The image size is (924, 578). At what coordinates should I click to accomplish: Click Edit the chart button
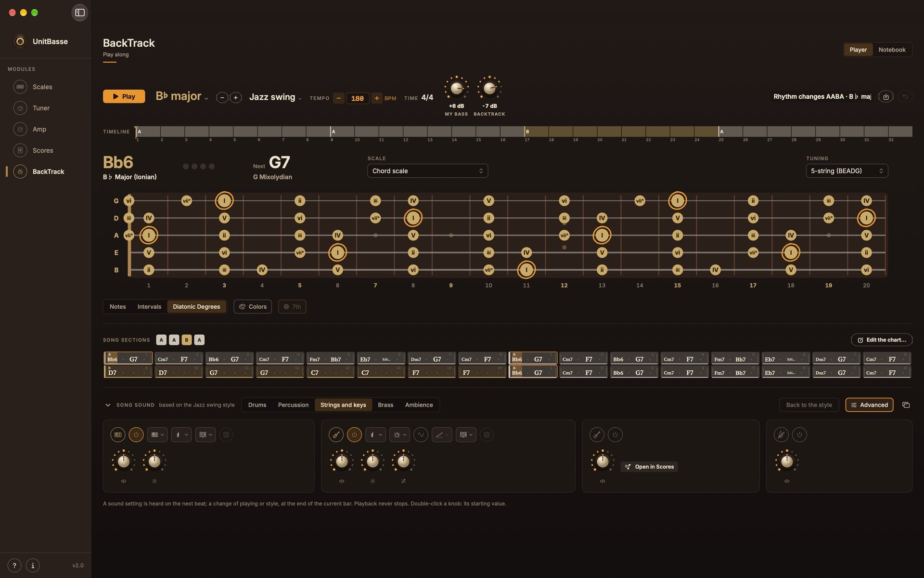pos(881,340)
